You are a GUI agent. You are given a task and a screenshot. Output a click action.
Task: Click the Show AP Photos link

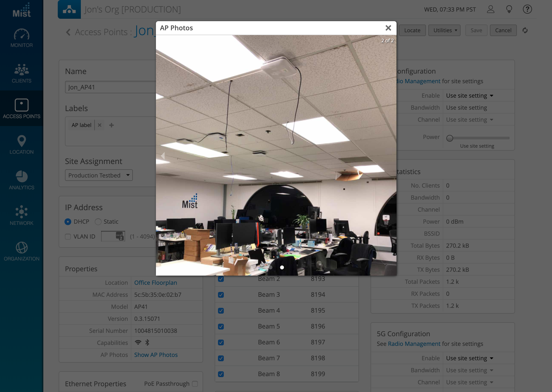coord(156,354)
